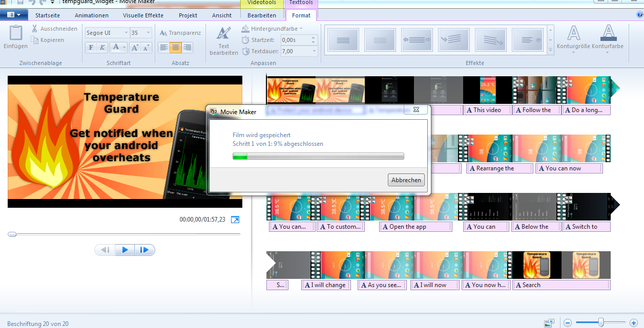644x328 pixels.
Task: Toggle italic K formatting button
Action: pos(102,48)
